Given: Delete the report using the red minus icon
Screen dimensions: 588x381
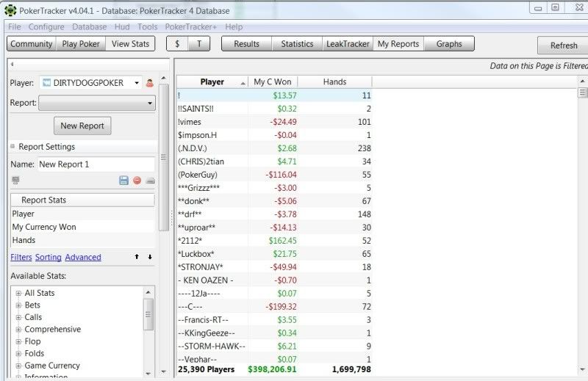Looking at the screenshot, I should click(137, 180).
